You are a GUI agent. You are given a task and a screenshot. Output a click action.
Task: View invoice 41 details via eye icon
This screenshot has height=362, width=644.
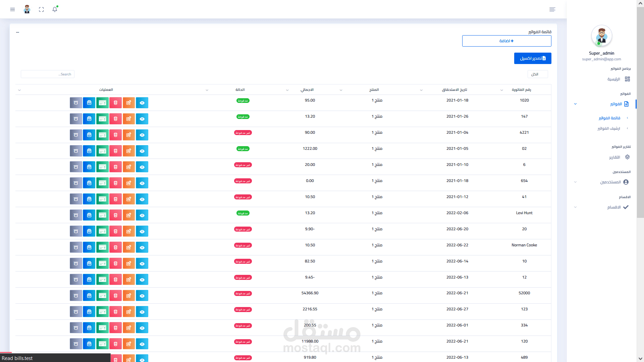(142, 199)
